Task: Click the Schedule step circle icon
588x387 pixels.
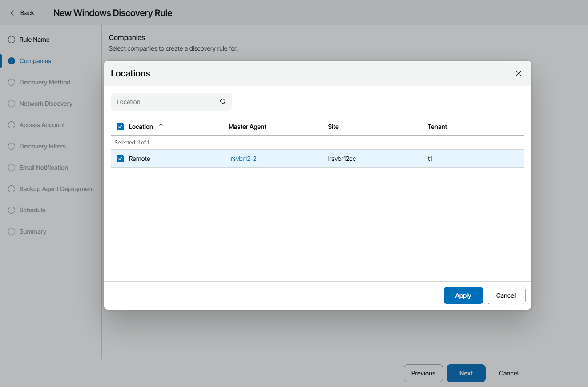Action: tap(12, 210)
